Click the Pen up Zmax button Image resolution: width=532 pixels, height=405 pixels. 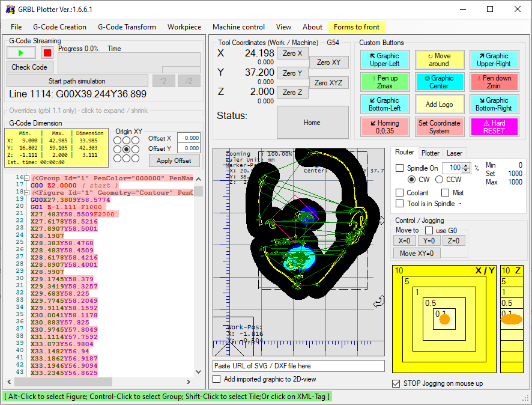click(385, 82)
